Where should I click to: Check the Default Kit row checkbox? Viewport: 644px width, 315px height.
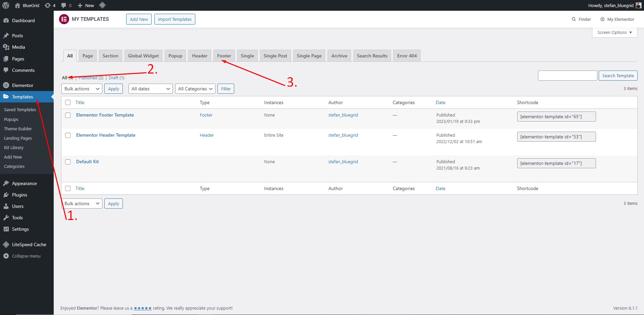(x=68, y=162)
